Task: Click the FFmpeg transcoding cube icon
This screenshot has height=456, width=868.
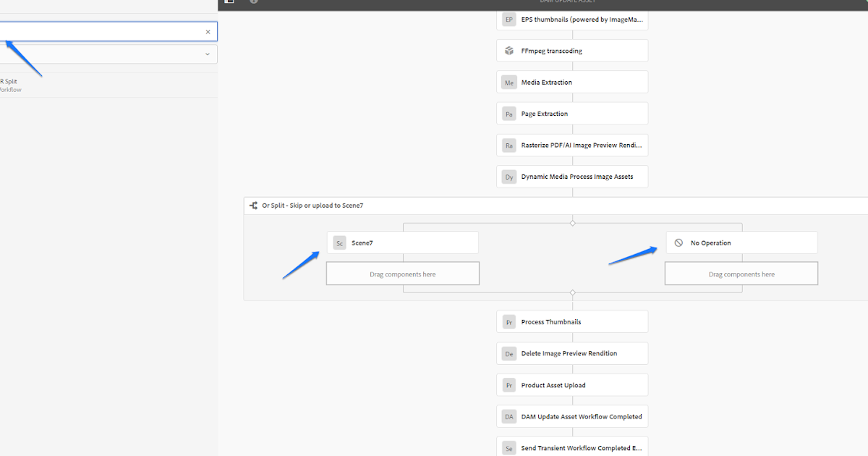Action: click(x=509, y=51)
